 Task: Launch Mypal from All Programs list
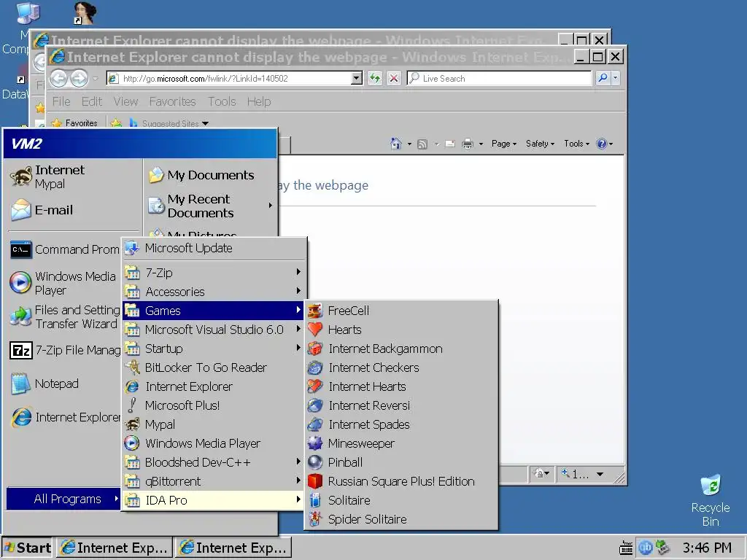coord(214,424)
